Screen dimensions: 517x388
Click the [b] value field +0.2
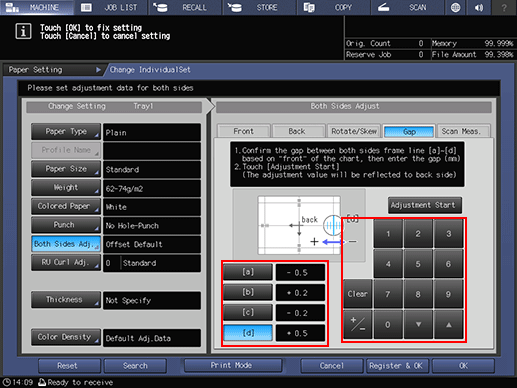pos(300,293)
